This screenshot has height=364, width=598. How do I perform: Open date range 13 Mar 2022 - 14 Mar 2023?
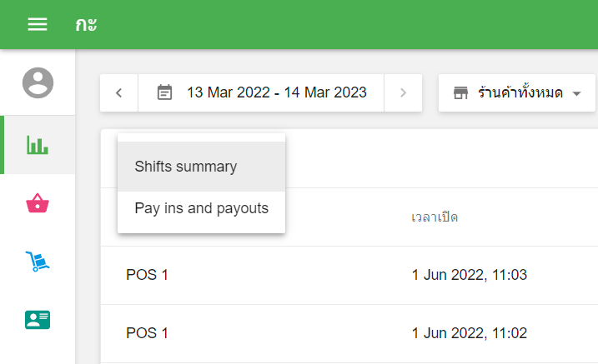(x=276, y=92)
